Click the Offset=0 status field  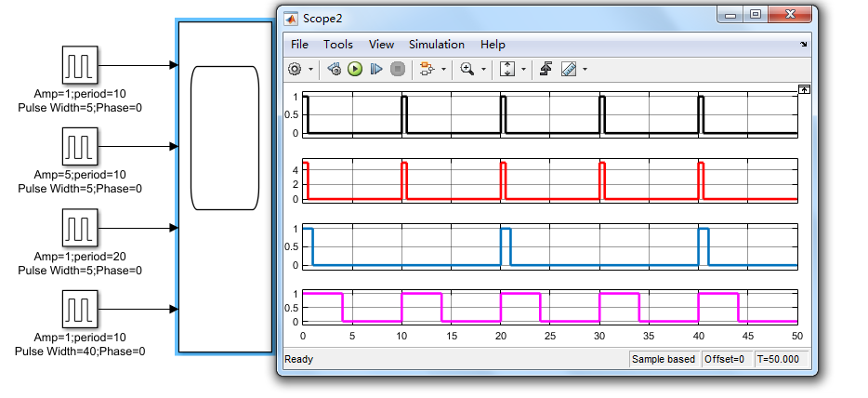click(x=728, y=359)
